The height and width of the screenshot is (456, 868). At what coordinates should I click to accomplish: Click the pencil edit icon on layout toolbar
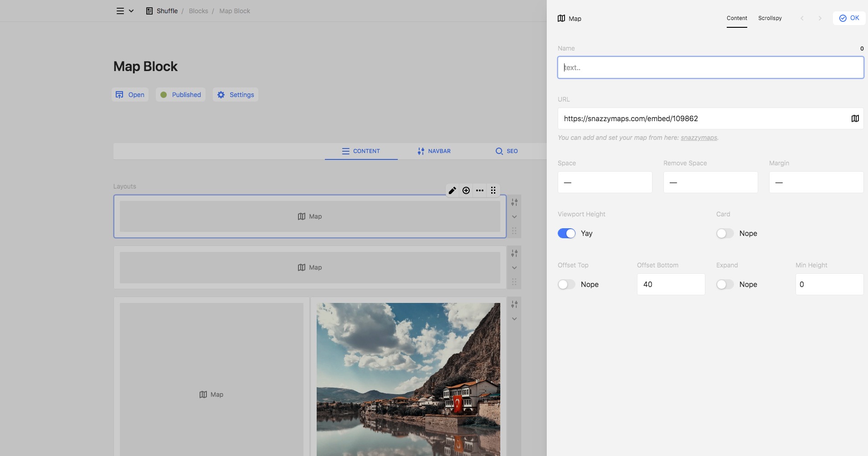point(452,190)
